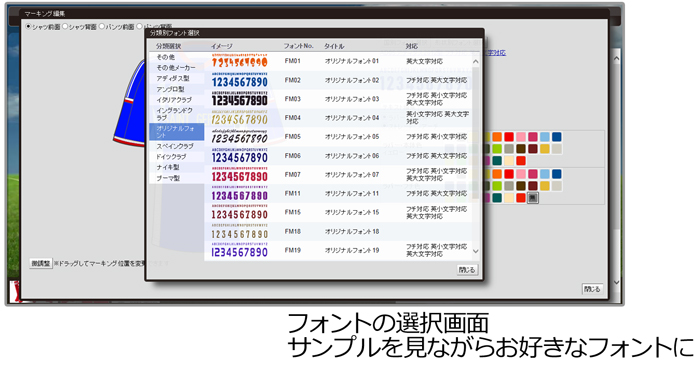Select the シャツ背面 radio button
The width and height of the screenshot is (700, 368).
(65, 27)
